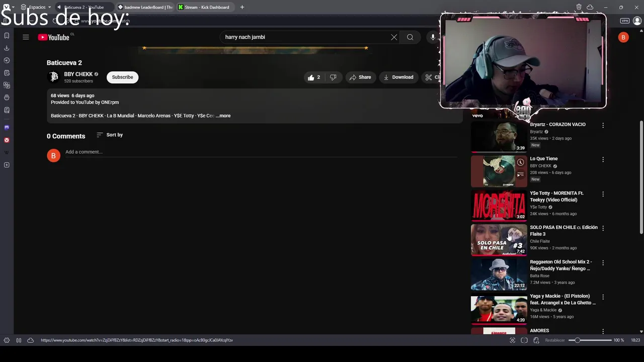Open Yaga y Mackie El Pistolon title
Screen dimensions: 644x362
click(x=562, y=300)
